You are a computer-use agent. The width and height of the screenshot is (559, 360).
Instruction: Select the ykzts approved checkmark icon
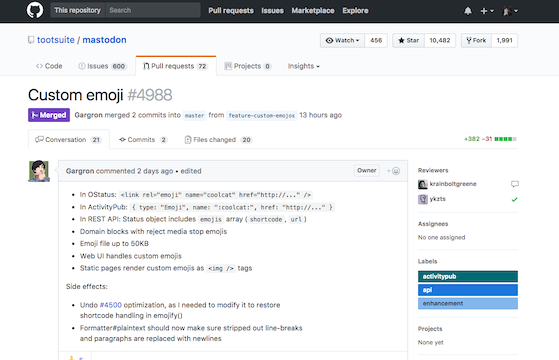[514, 200]
